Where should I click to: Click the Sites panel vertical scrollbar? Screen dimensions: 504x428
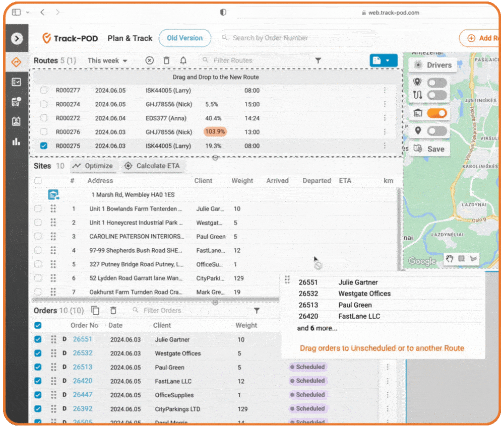[400, 227]
